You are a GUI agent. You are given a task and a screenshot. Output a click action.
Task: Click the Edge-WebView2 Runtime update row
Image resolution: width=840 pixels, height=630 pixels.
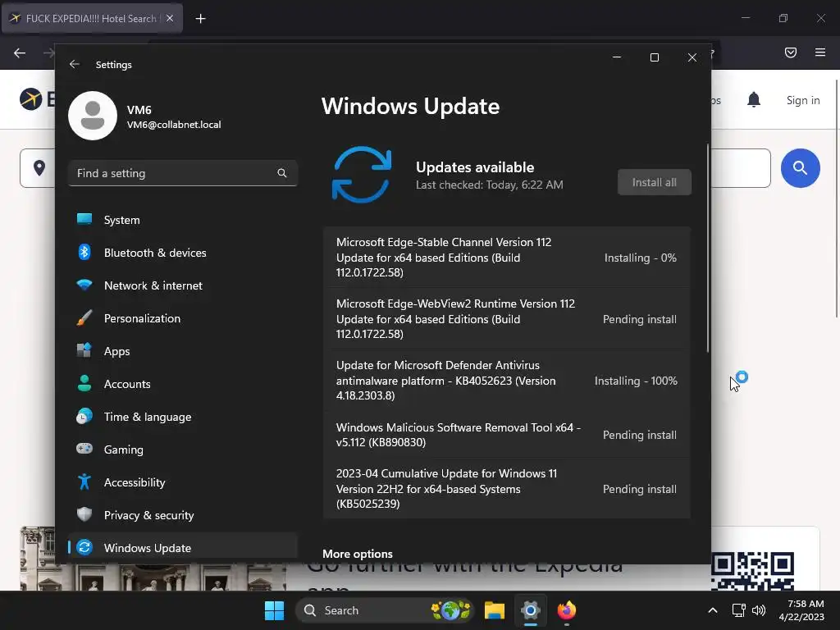[507, 319]
